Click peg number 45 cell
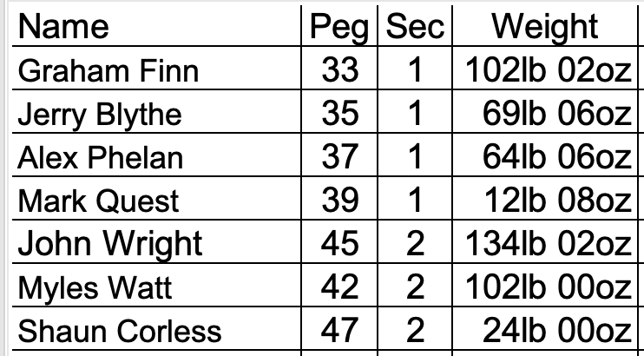The image size is (644, 356). coord(339,241)
